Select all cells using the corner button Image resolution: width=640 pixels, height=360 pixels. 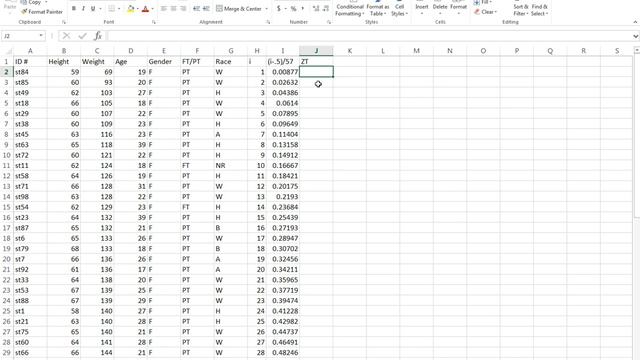pos(7,51)
